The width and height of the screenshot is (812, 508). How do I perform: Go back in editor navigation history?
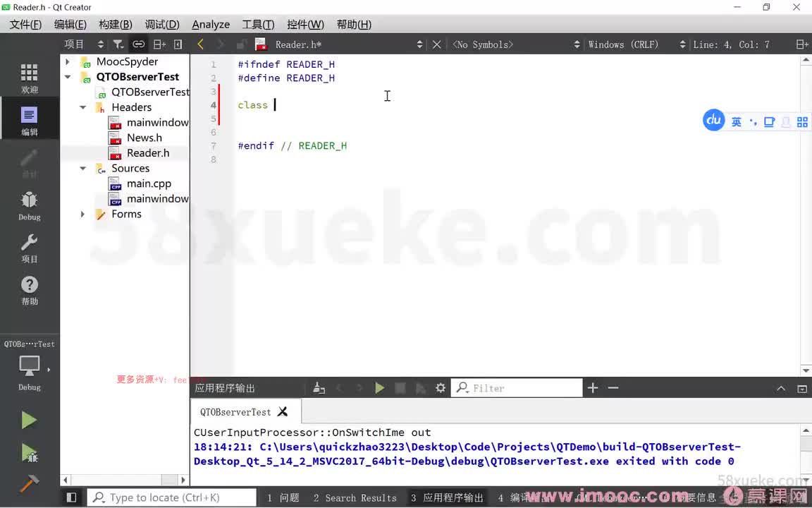click(x=200, y=44)
